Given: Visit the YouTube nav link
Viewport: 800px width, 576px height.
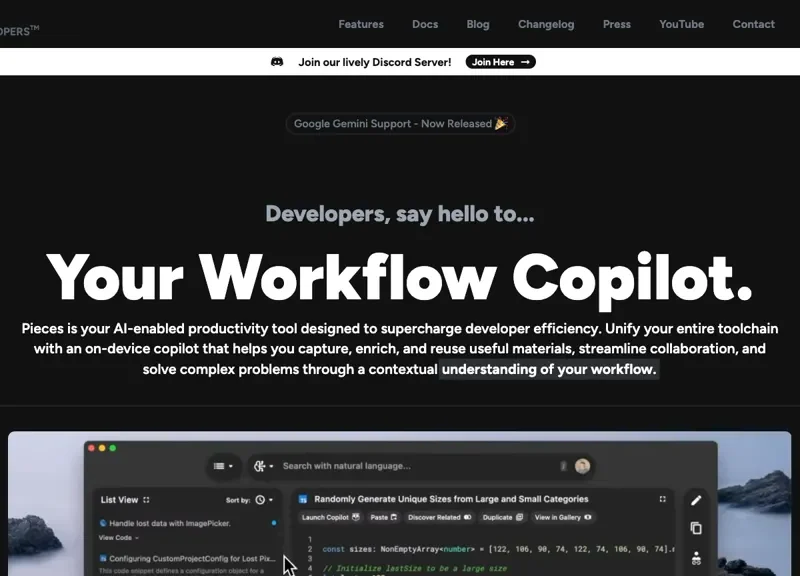Looking at the screenshot, I should click(681, 24).
